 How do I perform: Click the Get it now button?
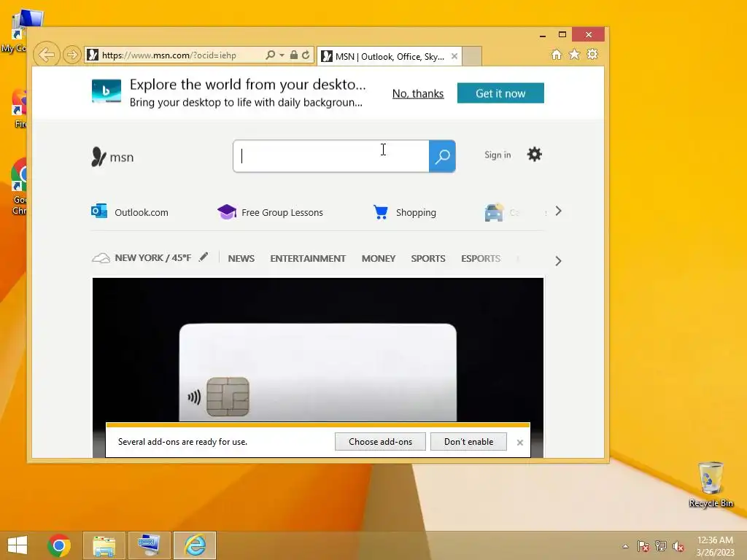coord(500,93)
